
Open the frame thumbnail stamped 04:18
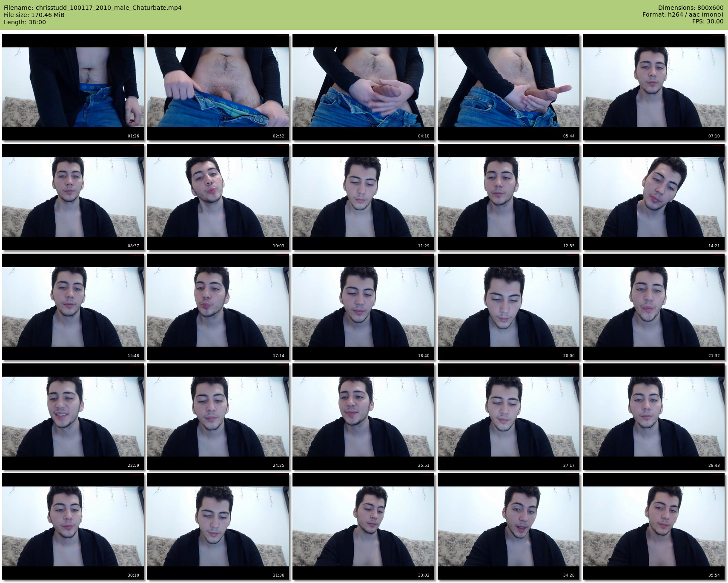(364, 87)
